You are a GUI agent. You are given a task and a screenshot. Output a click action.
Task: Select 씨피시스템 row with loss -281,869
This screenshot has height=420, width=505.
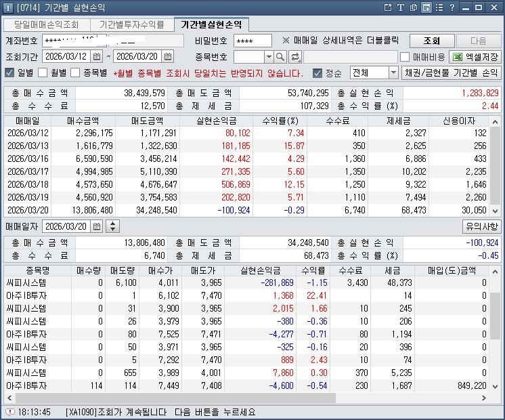247,282
